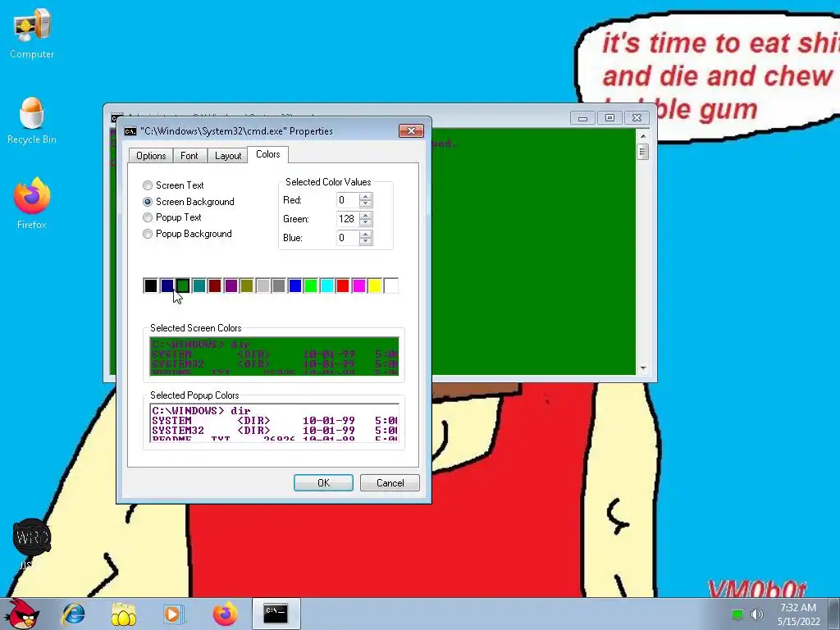Click the taskbar clock showing 7:32 AM
The height and width of the screenshot is (630, 840).
tap(798, 614)
